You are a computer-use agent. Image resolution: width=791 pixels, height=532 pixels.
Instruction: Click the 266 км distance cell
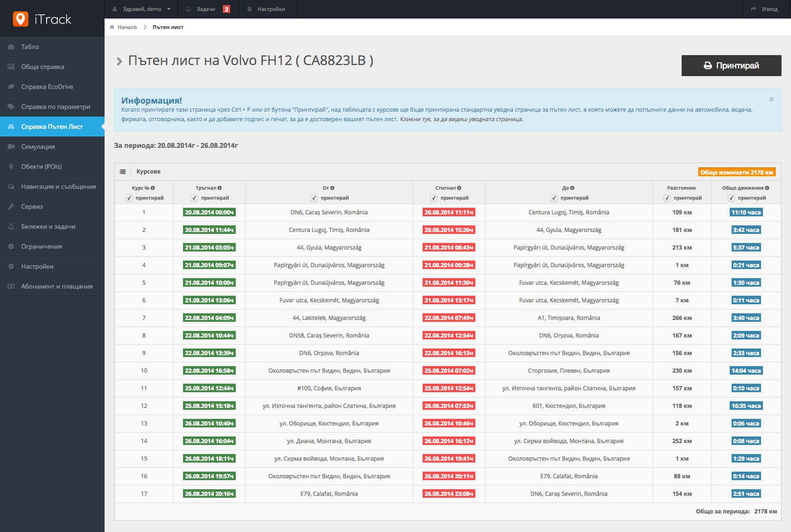tap(682, 318)
